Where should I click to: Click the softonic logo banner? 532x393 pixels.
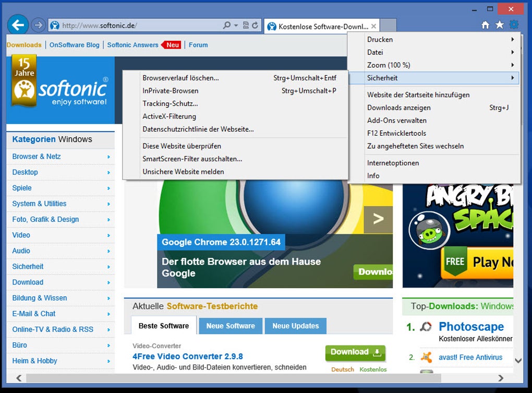click(61, 90)
